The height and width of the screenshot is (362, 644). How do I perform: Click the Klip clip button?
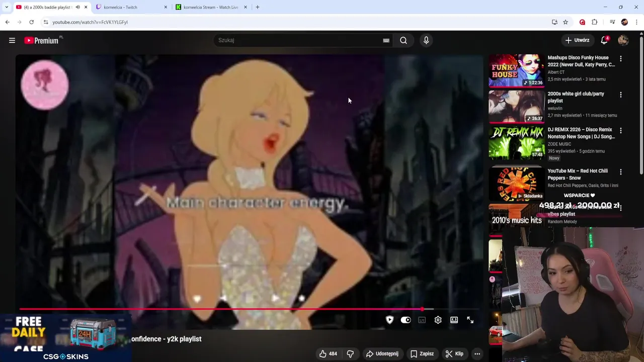click(454, 353)
